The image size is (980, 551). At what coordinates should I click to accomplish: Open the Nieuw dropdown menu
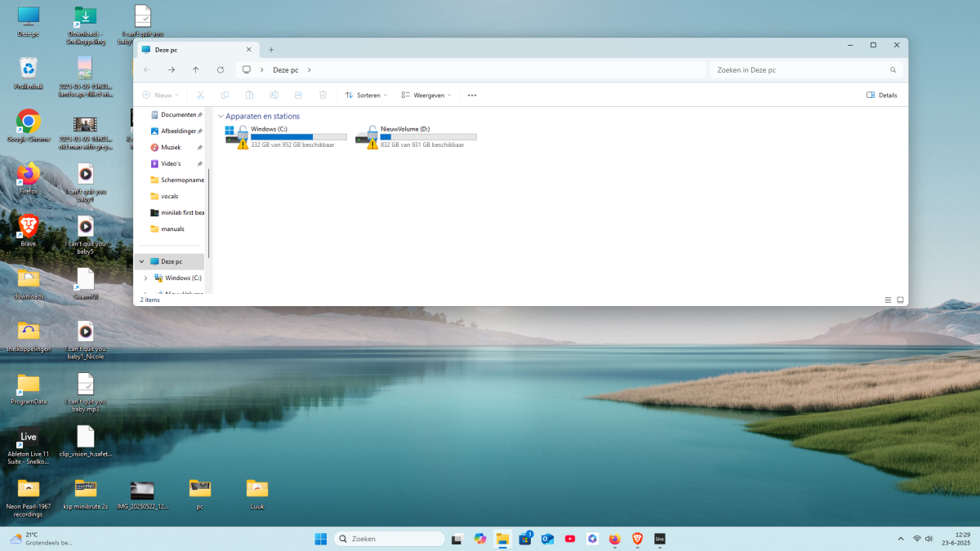160,95
